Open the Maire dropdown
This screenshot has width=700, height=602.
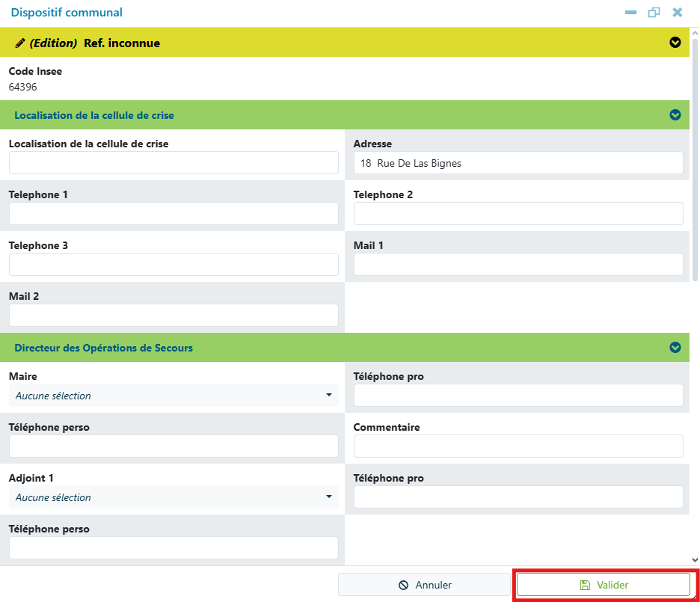[174, 396]
